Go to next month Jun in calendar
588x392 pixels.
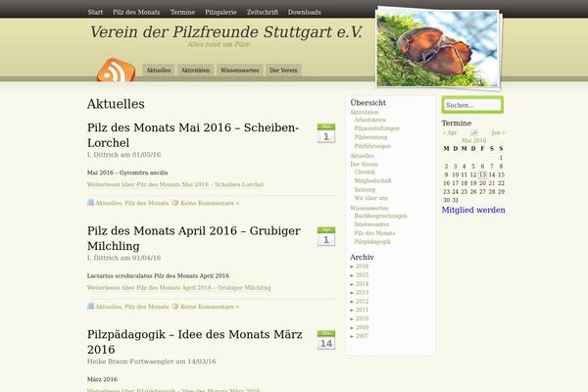[499, 132]
